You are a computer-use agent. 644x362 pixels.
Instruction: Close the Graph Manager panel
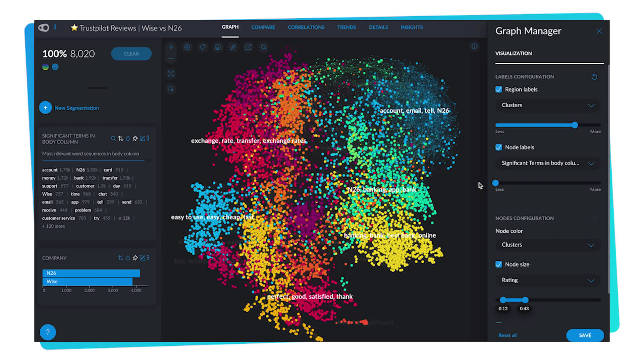coord(599,31)
